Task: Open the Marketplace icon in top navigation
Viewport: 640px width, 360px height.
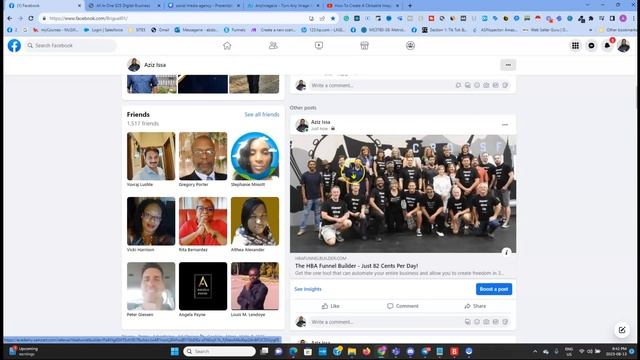Action: coord(364,45)
